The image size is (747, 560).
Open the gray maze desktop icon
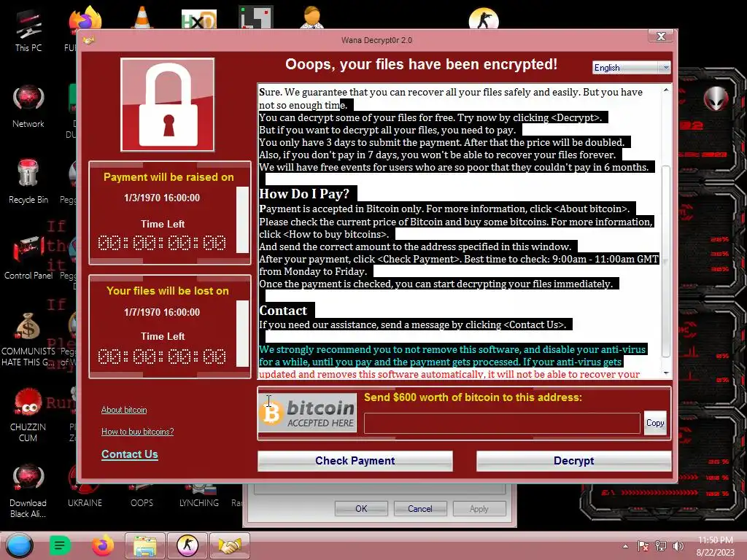256,18
